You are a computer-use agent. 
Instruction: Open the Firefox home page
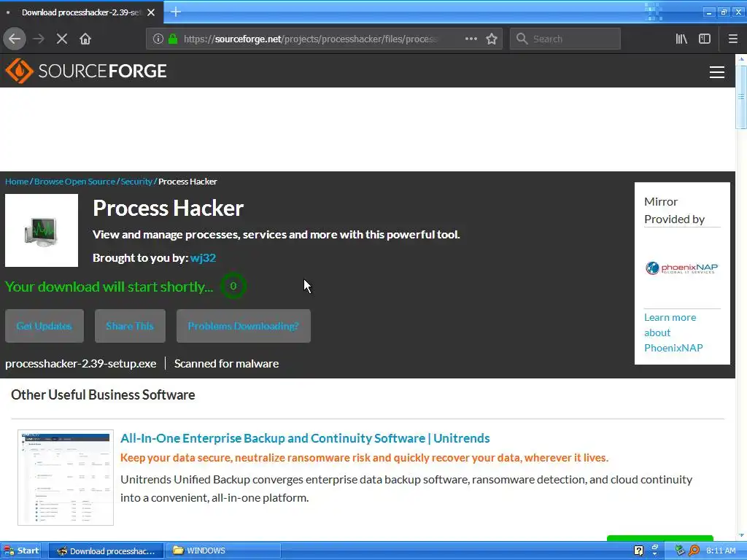(85, 39)
